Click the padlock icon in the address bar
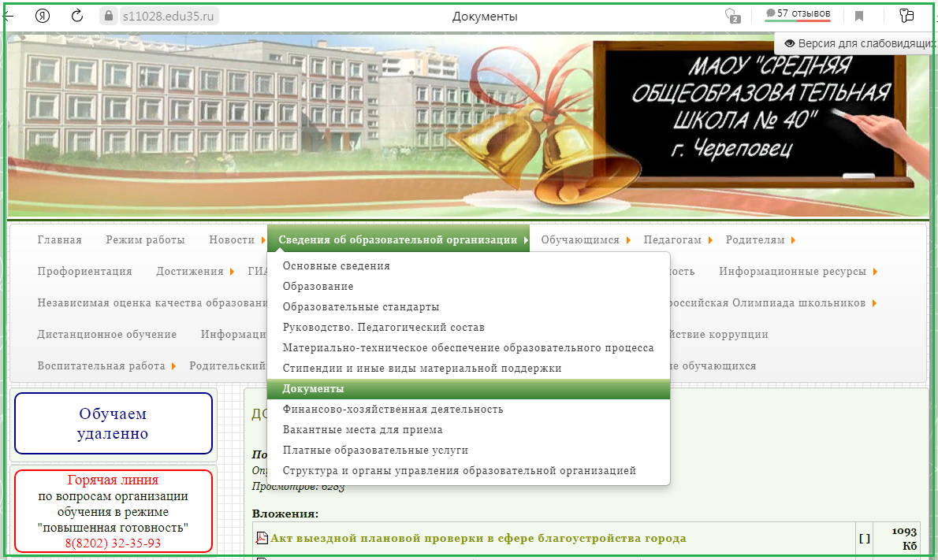This screenshot has width=938, height=560. 108,15
